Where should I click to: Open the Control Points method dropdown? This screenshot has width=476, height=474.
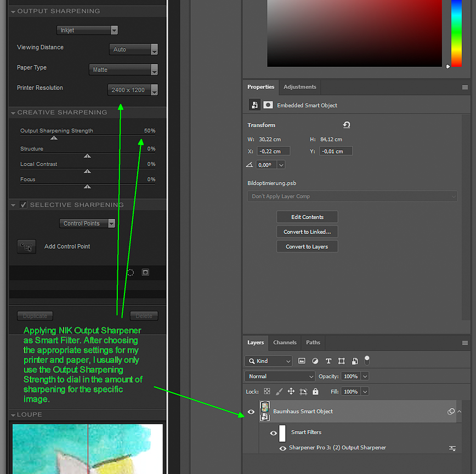click(x=87, y=224)
